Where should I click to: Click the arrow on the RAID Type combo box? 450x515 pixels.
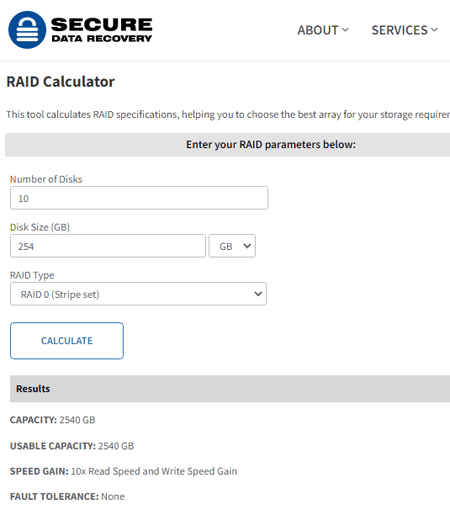[258, 294]
